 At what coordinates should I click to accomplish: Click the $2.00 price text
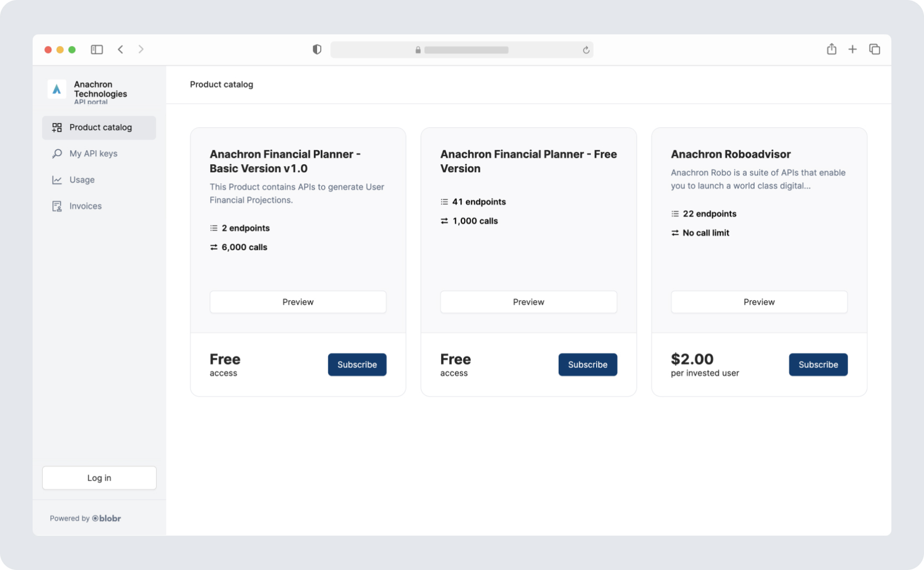point(692,359)
